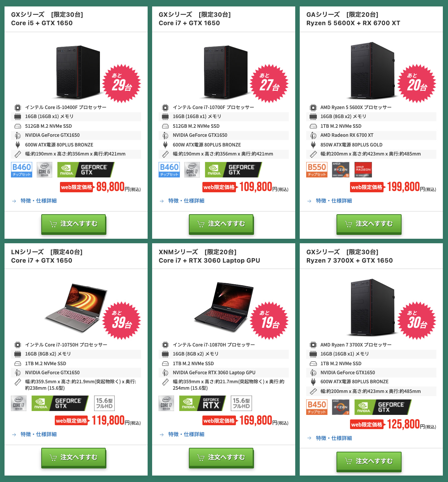Click 注文へすすむ for the GA series 199,800円

369,224
